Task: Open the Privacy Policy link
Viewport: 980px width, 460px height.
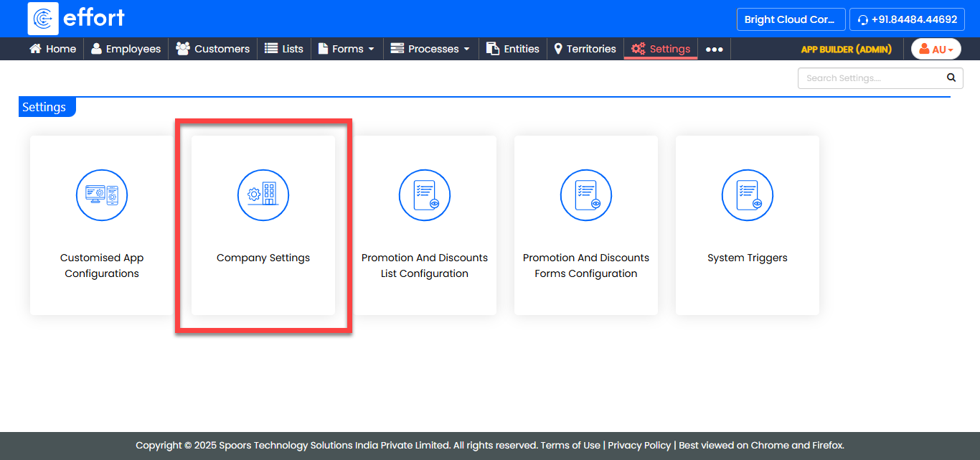Action: point(639,445)
